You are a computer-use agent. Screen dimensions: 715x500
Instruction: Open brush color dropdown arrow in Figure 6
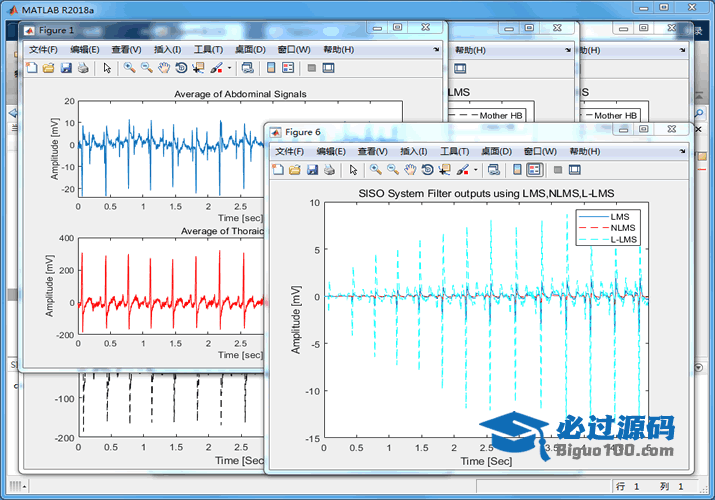pyautogui.click(x=476, y=170)
